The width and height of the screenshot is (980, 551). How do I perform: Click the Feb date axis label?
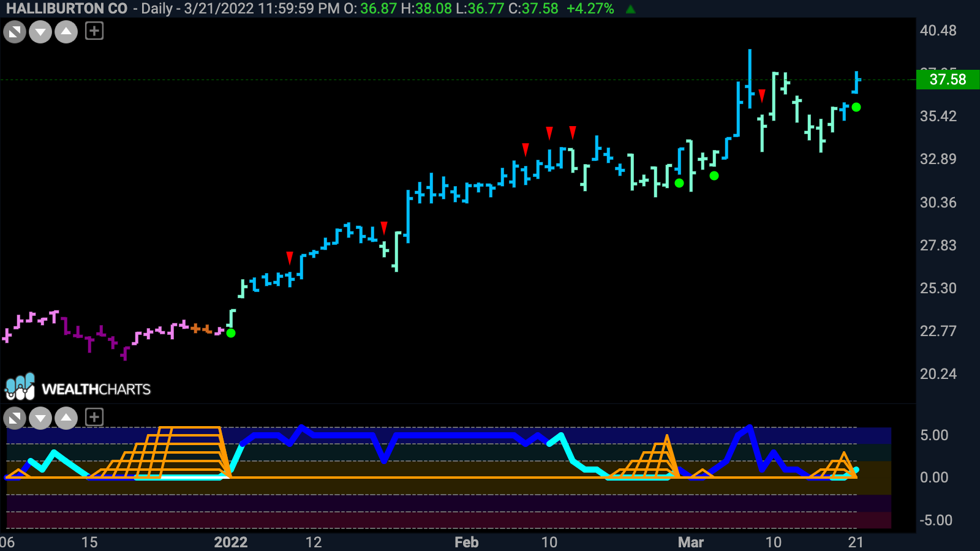pyautogui.click(x=467, y=542)
